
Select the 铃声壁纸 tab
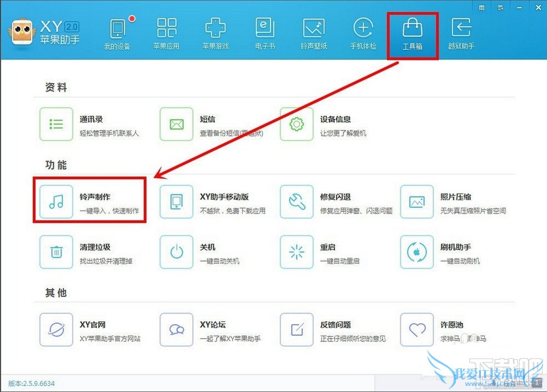click(x=314, y=34)
